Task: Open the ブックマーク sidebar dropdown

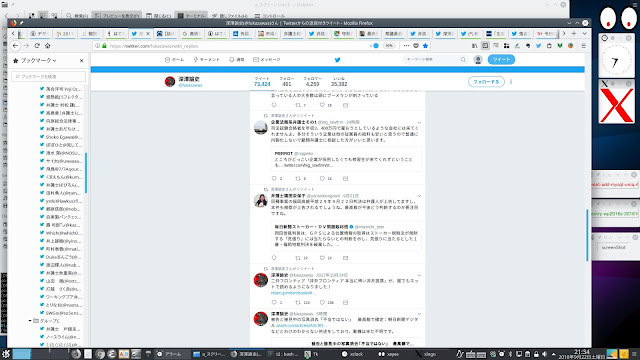Action: 38,60
